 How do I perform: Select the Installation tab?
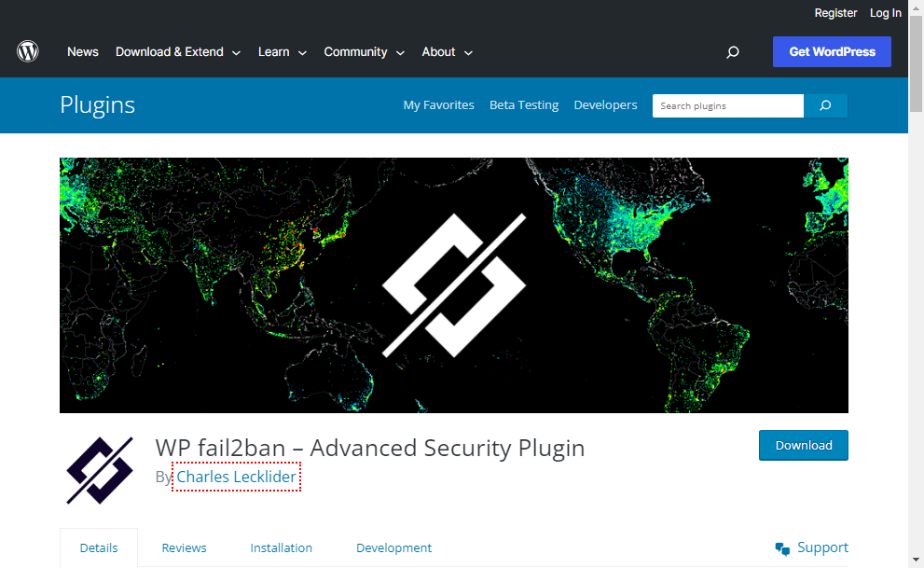(281, 547)
